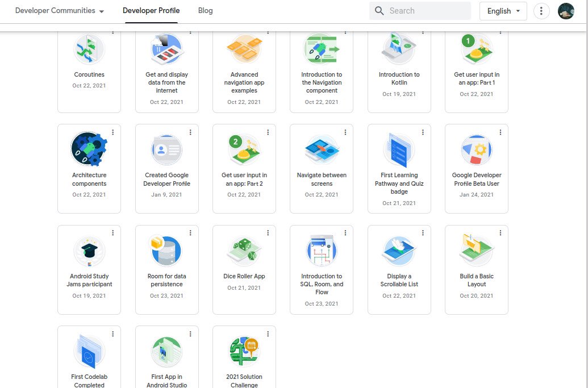Click the 'Display a Scrollable List' badge title
Viewport: 588px width, 388px height.
coord(399,280)
